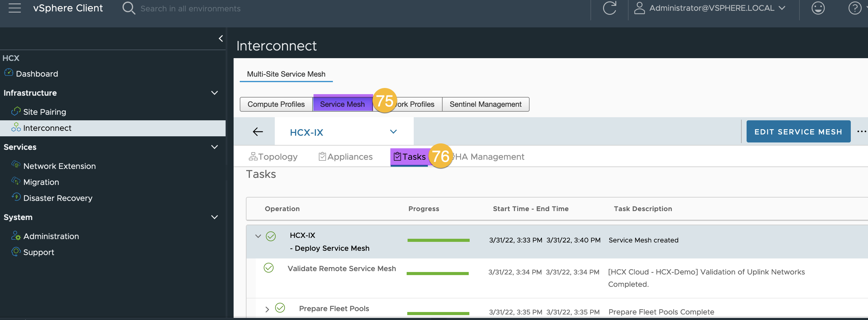The height and width of the screenshot is (320, 868).
Task: Open the Appliances tab
Action: coord(346,156)
